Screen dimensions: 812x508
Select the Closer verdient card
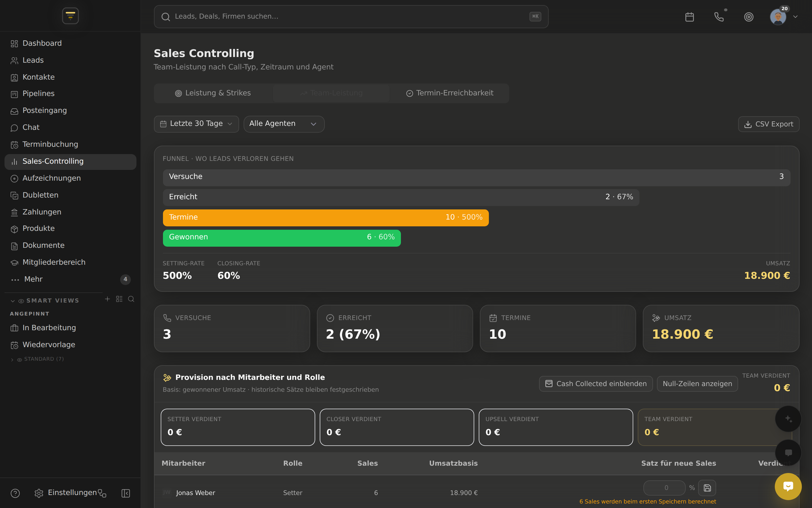[x=397, y=427]
